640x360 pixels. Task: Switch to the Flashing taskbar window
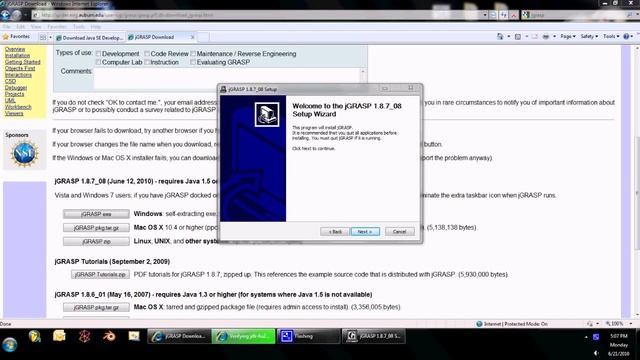point(309,336)
